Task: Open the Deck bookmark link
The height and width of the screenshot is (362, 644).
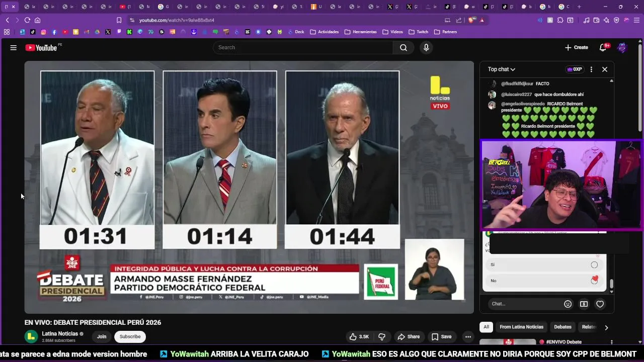Action: [296, 32]
